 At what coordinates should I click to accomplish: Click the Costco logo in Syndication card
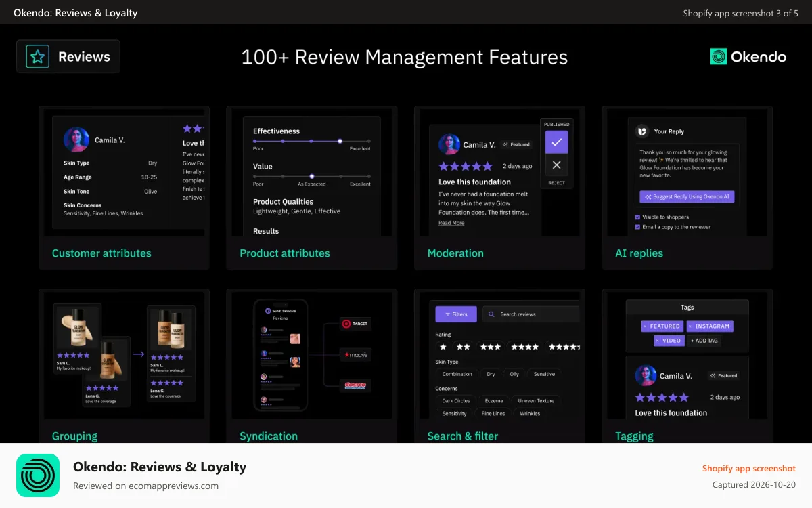(355, 385)
